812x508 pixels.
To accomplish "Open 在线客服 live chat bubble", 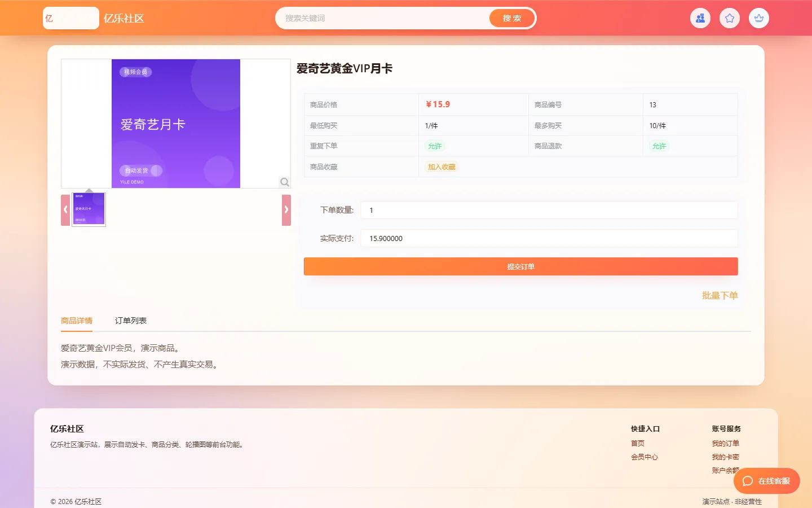I will (767, 481).
